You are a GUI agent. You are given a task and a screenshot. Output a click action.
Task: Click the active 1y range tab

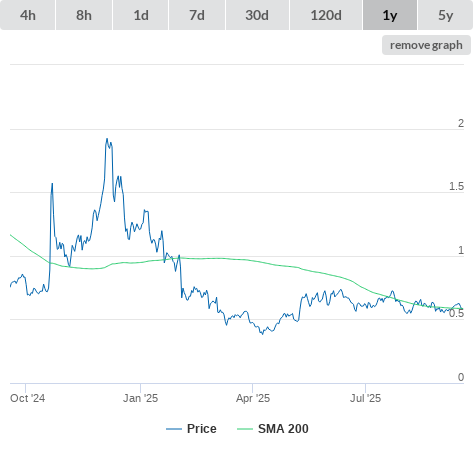tap(390, 15)
